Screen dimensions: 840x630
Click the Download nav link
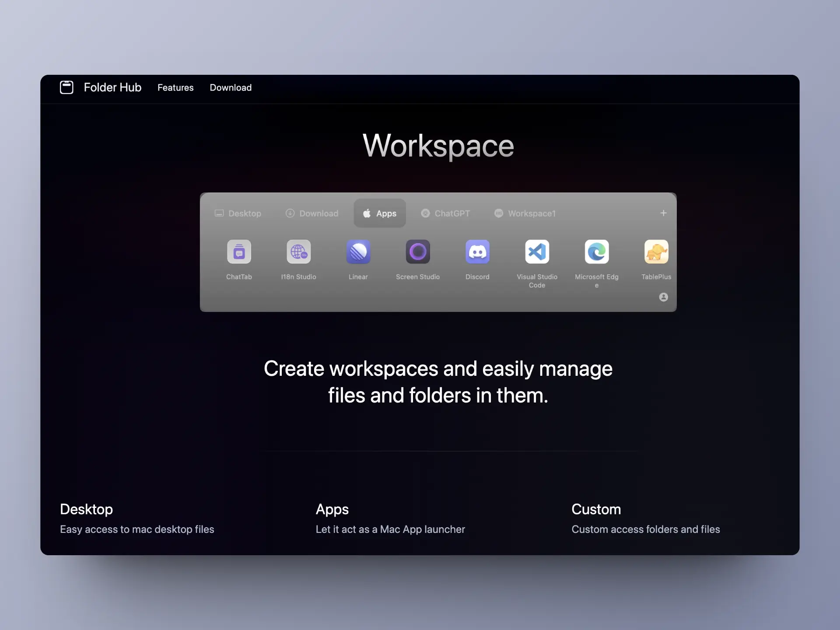pyautogui.click(x=231, y=87)
